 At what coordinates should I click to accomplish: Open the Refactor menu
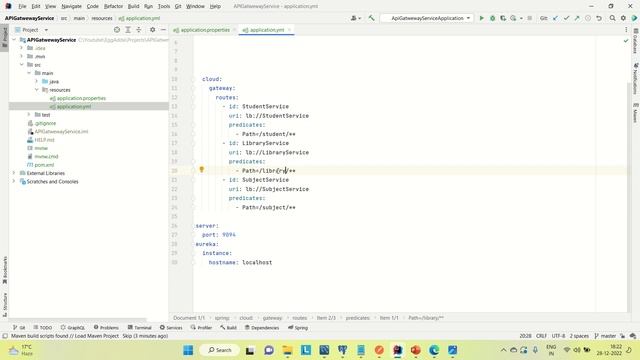[113, 6]
